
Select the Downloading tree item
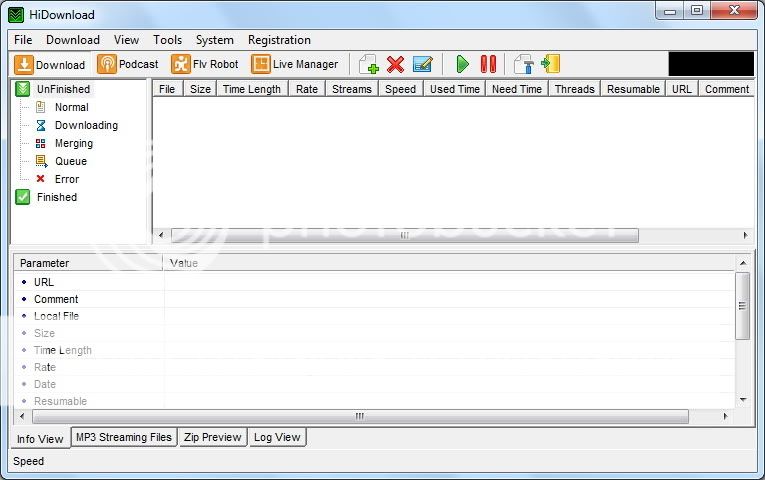[x=86, y=125]
